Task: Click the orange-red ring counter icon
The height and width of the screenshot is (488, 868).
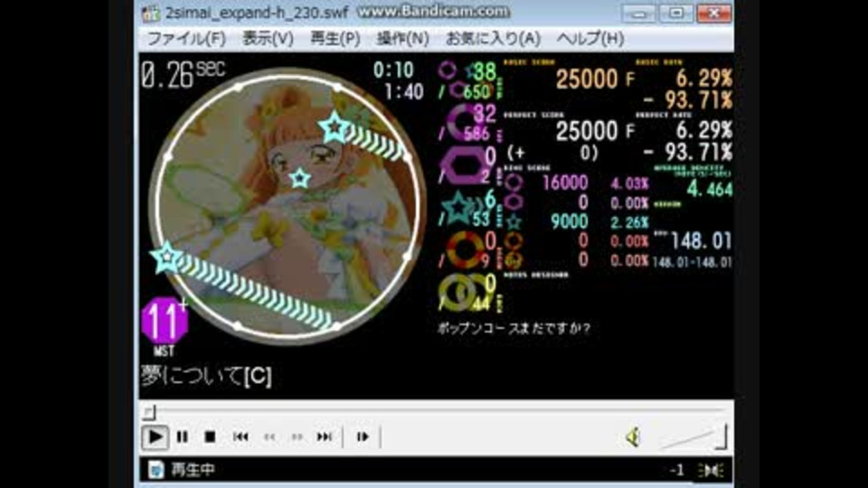Action: (x=464, y=249)
